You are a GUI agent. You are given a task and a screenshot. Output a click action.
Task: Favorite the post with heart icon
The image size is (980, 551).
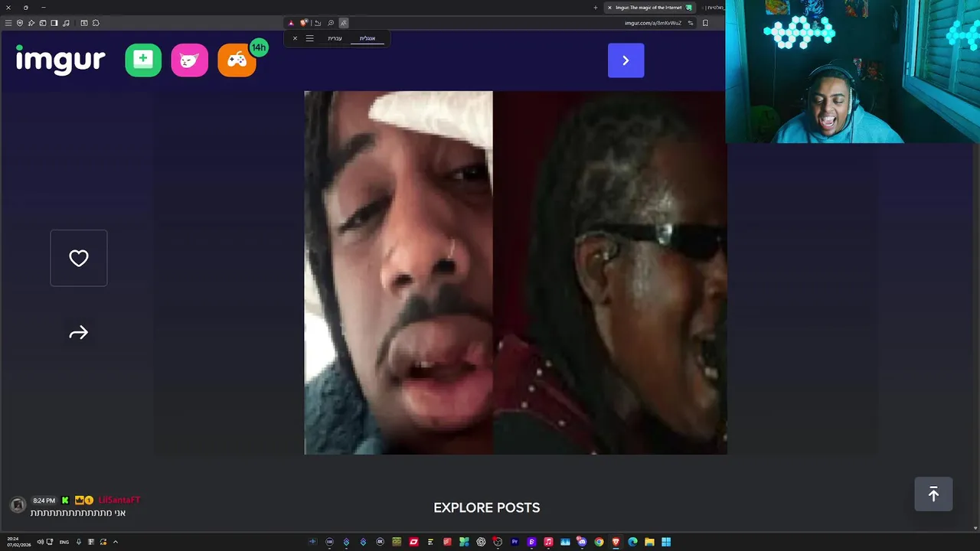(x=79, y=258)
